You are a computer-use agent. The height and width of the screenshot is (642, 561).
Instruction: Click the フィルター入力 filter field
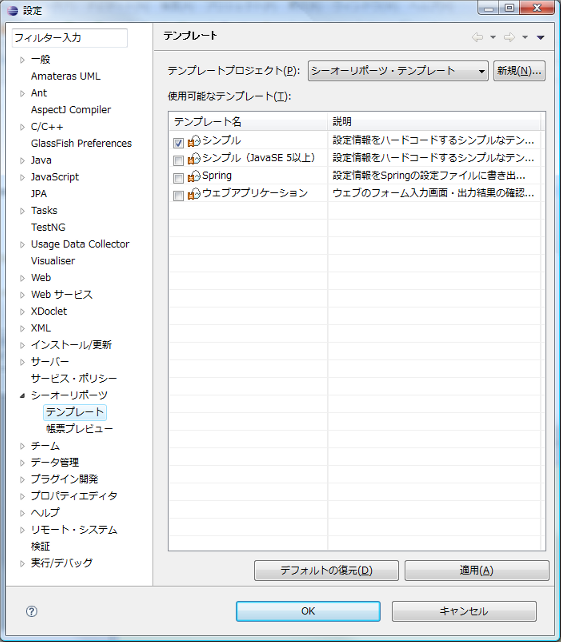70,38
